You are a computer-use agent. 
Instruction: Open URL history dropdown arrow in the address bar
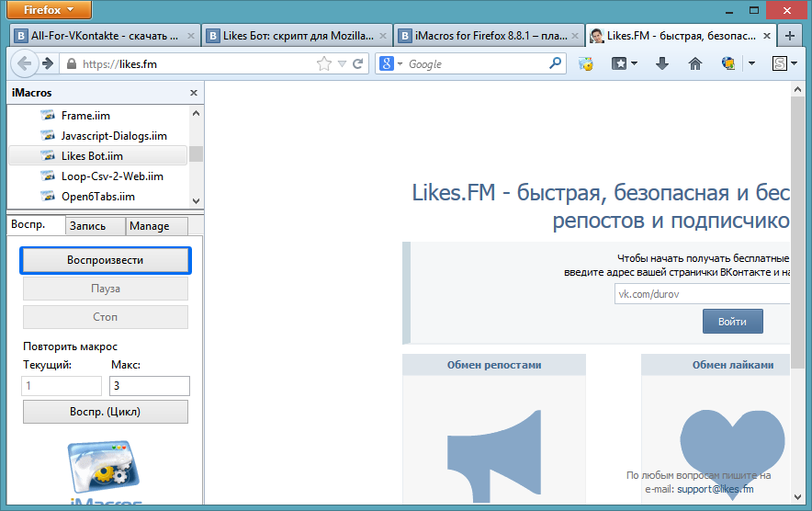342,63
